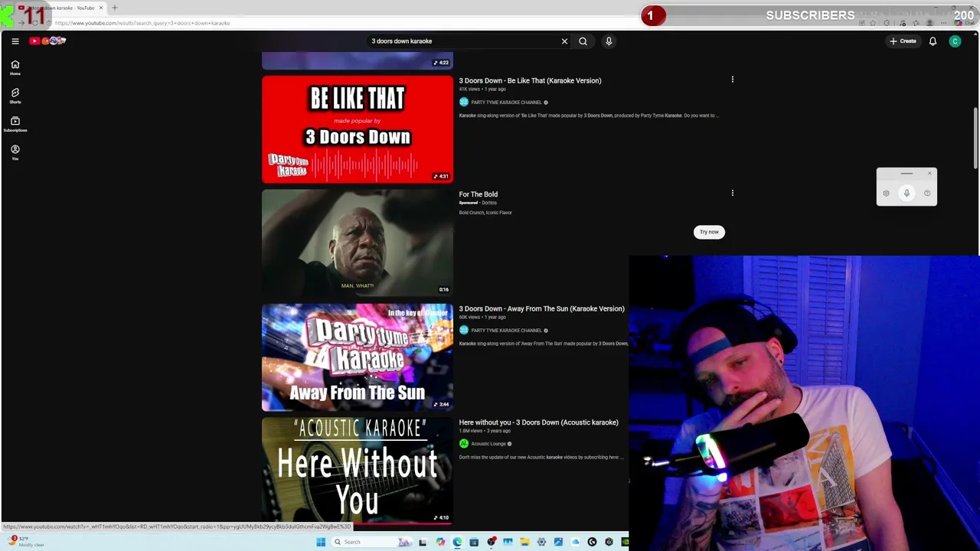This screenshot has height=551, width=980.
Task: Open Home in the YouTube sidebar
Action: click(15, 68)
